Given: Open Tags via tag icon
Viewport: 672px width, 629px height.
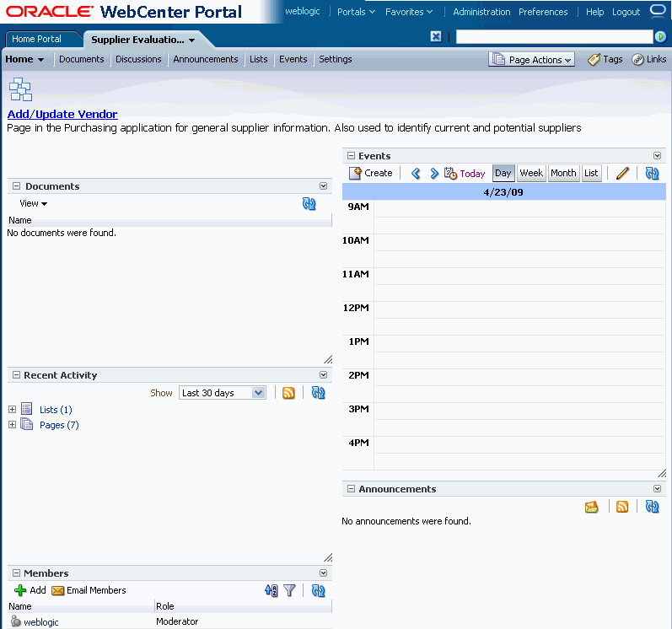Looking at the screenshot, I should (594, 60).
